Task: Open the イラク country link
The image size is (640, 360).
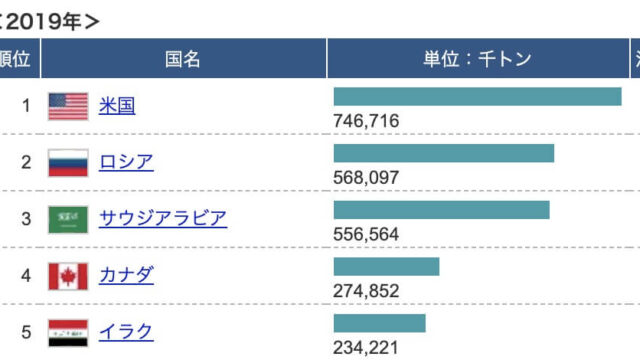Action: 126,332
